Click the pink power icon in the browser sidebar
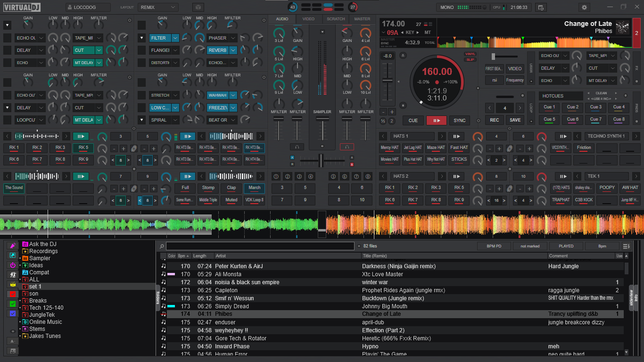Screen dimensions: 644x362 [x=13, y=265]
